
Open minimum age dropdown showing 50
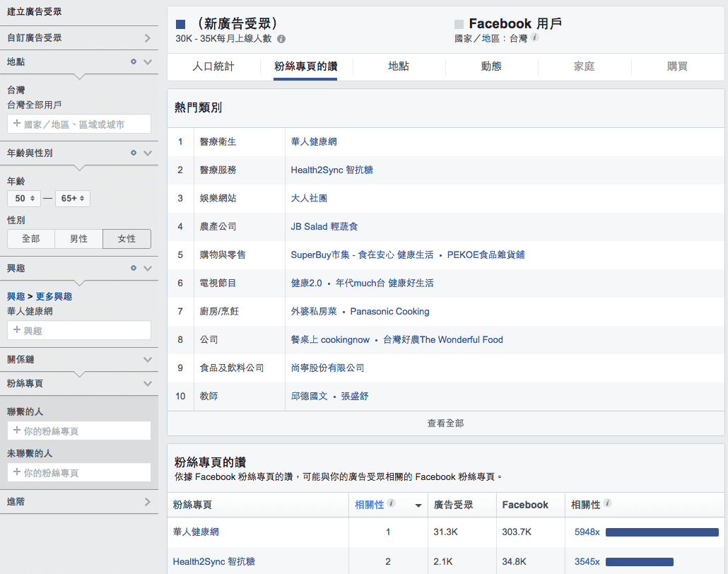(x=23, y=199)
